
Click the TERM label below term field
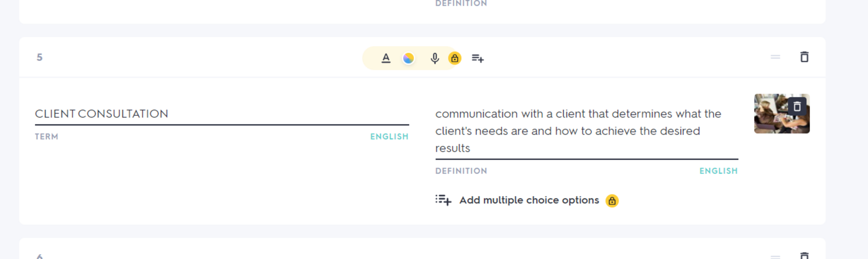[47, 136]
